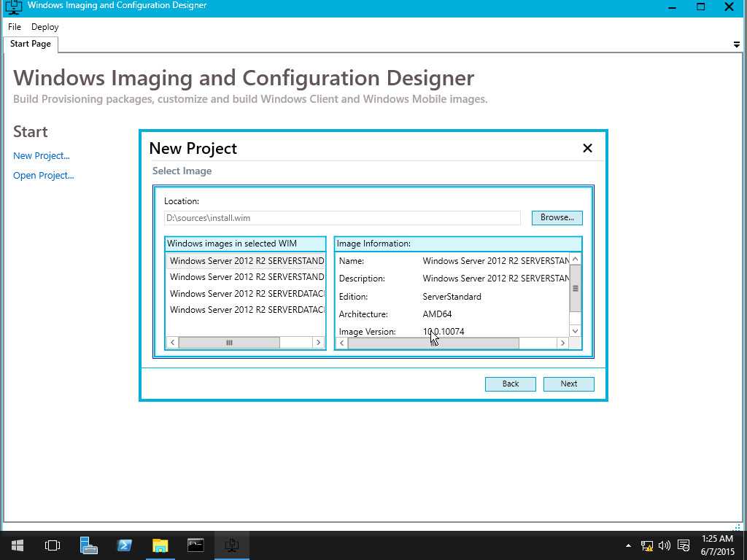747x560 pixels.
Task: Select the last image in the WIM list
Action: tap(245, 310)
